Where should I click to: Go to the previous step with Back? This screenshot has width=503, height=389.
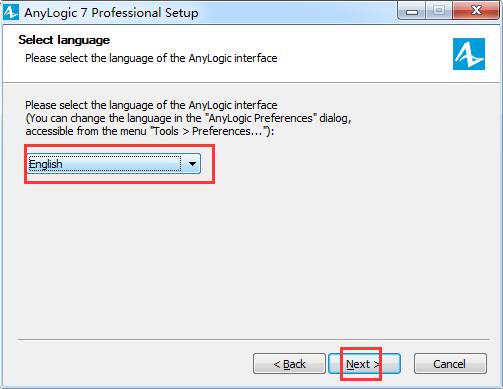[x=289, y=364]
